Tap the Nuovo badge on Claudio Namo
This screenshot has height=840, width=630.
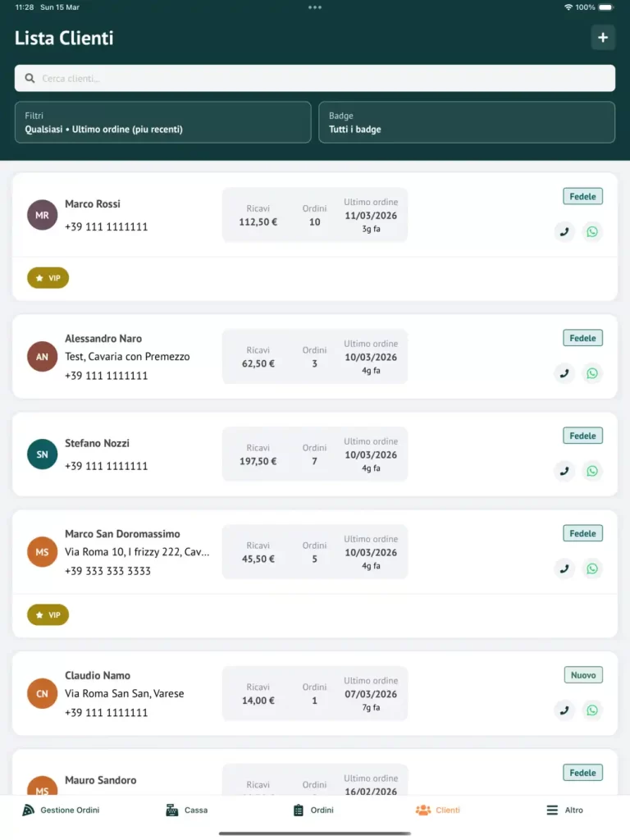(583, 674)
